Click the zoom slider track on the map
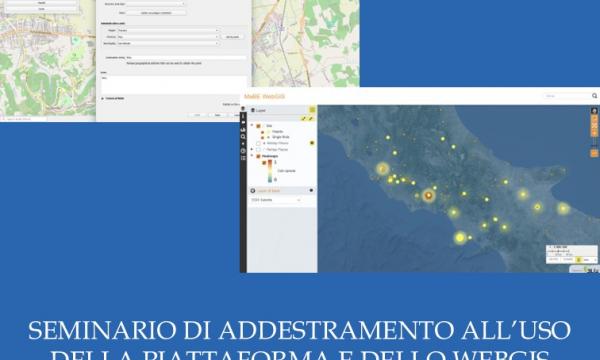 pyautogui.click(x=594, y=142)
